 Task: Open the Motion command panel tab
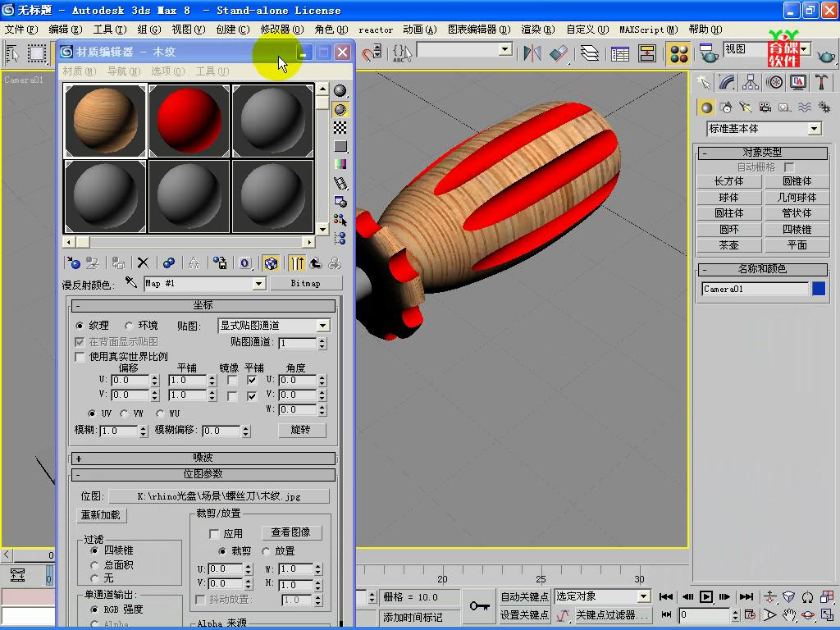click(774, 82)
